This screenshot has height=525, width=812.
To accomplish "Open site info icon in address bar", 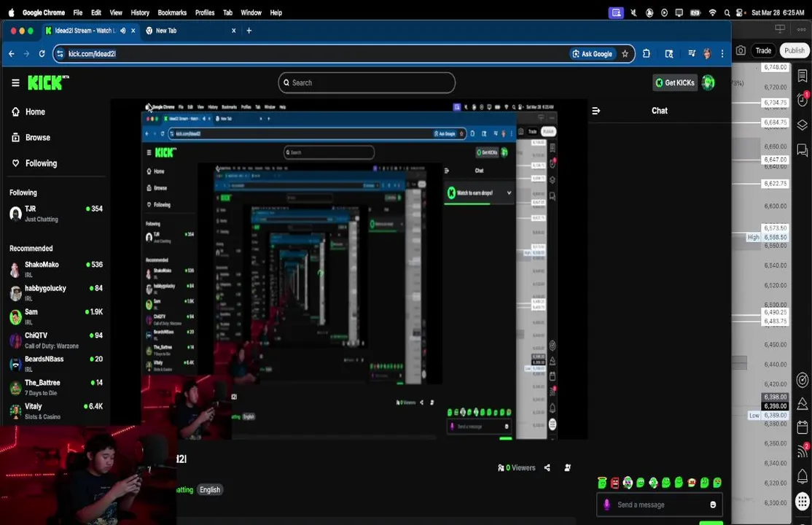I will tap(60, 54).
